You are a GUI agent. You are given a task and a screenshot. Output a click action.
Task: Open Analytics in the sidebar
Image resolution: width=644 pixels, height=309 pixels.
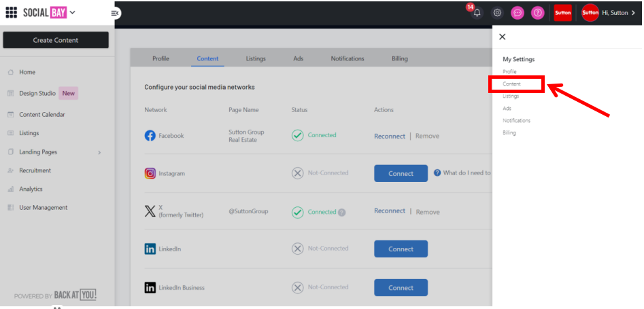[x=31, y=189]
